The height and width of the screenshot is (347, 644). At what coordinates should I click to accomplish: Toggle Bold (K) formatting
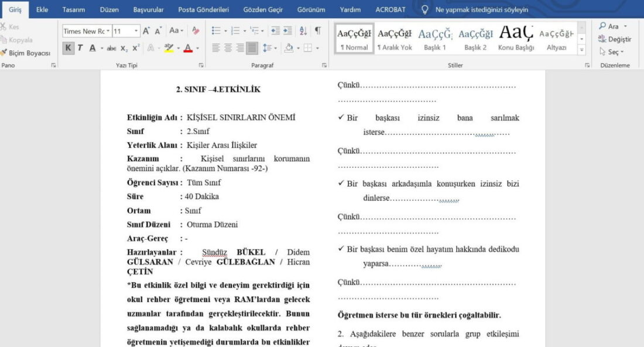click(x=68, y=47)
